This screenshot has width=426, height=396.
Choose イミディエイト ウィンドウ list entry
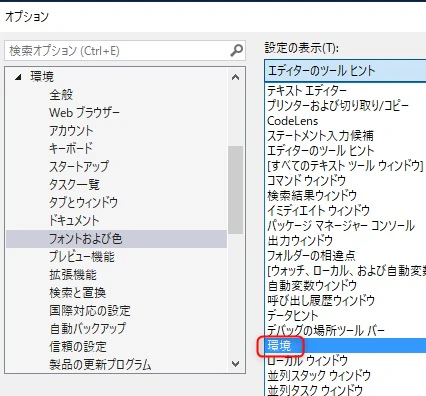point(346,210)
